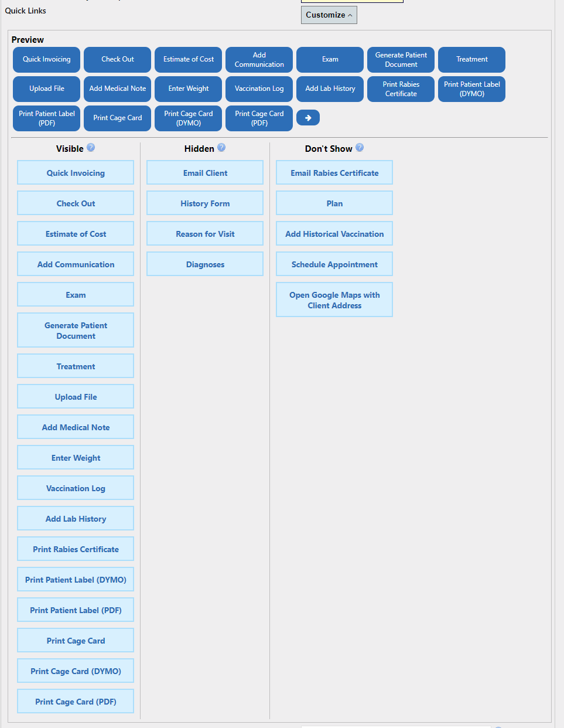Select Add Historical Vaccination item
The width and height of the screenshot is (564, 728).
[334, 234]
